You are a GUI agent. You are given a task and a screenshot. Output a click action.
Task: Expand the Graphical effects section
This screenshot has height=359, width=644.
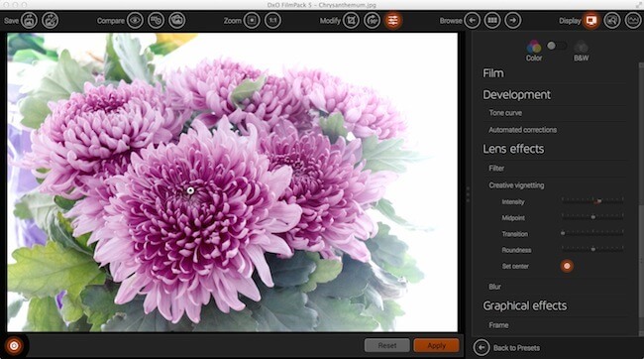525,306
